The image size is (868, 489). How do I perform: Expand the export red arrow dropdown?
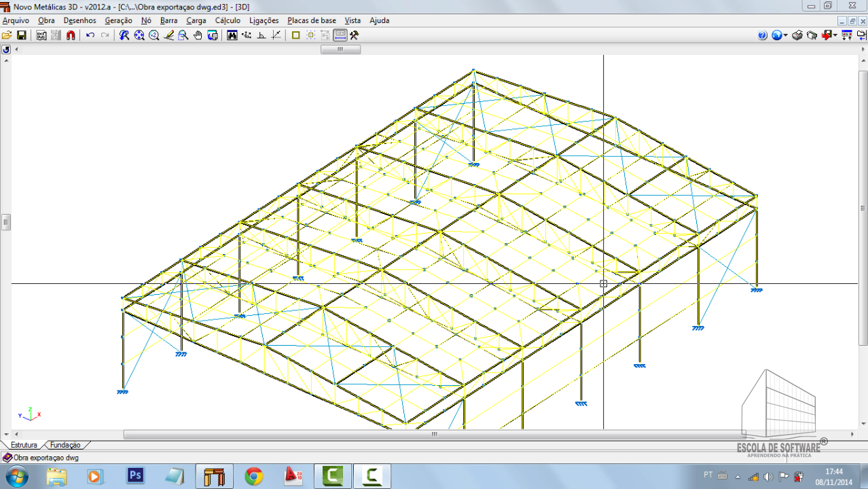pyautogui.click(x=835, y=35)
